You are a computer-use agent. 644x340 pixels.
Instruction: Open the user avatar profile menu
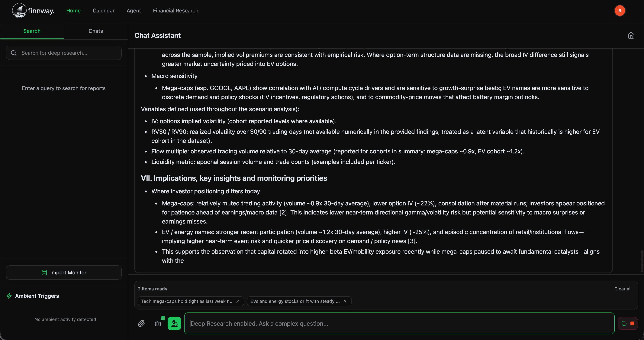(x=620, y=11)
